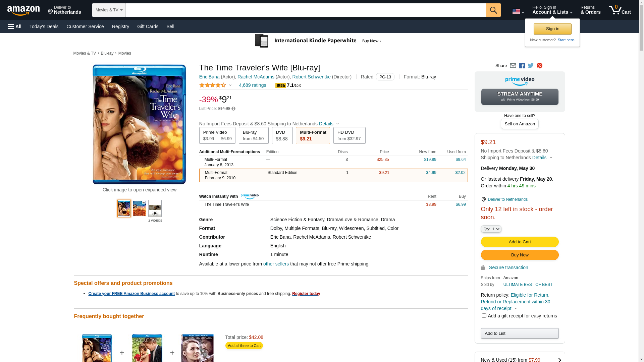Open the Qty quantity dropdown
Viewport: 644px width, 362px height.
pos(491,229)
